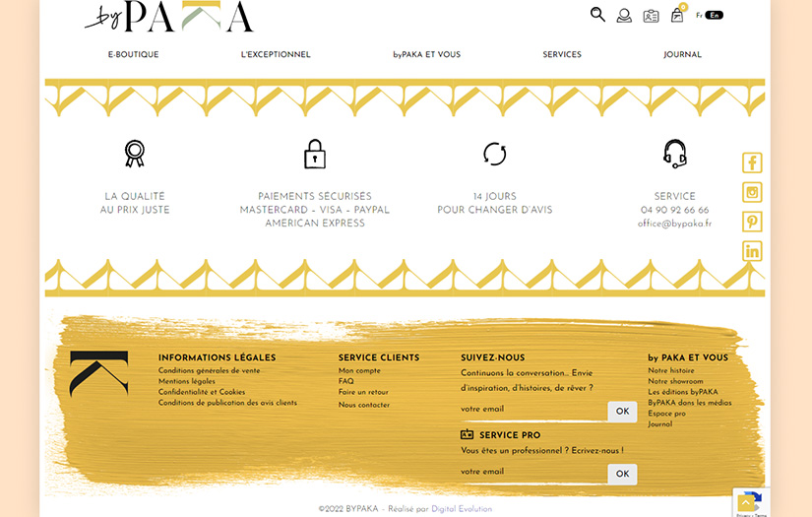Screen dimensions: 812x517
Task: Open the LinkedIn social icon
Action: pyautogui.click(x=752, y=251)
